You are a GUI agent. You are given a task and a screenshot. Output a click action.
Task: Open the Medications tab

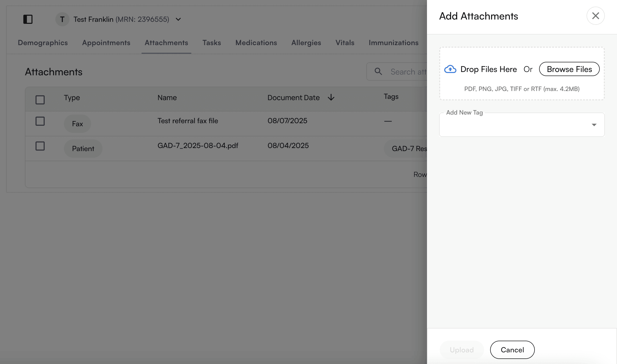[256, 43]
